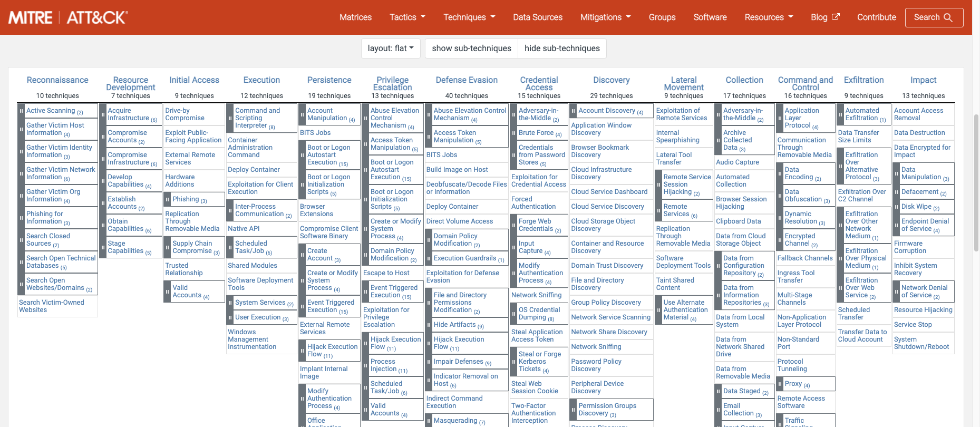Open the Data Sources page
The width and height of the screenshot is (980, 427).
pyautogui.click(x=538, y=17)
